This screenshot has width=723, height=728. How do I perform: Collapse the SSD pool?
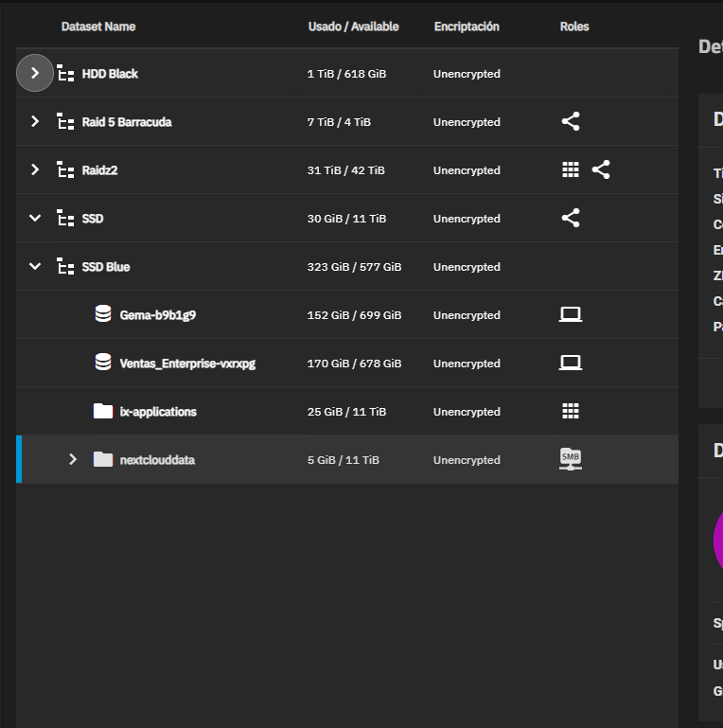35,218
